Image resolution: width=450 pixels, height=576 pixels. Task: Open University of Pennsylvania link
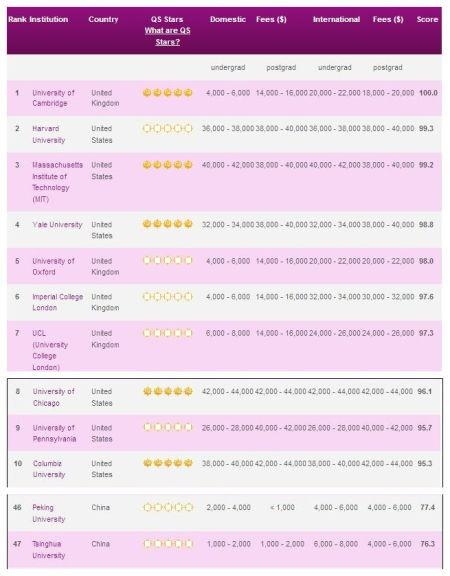click(54, 433)
